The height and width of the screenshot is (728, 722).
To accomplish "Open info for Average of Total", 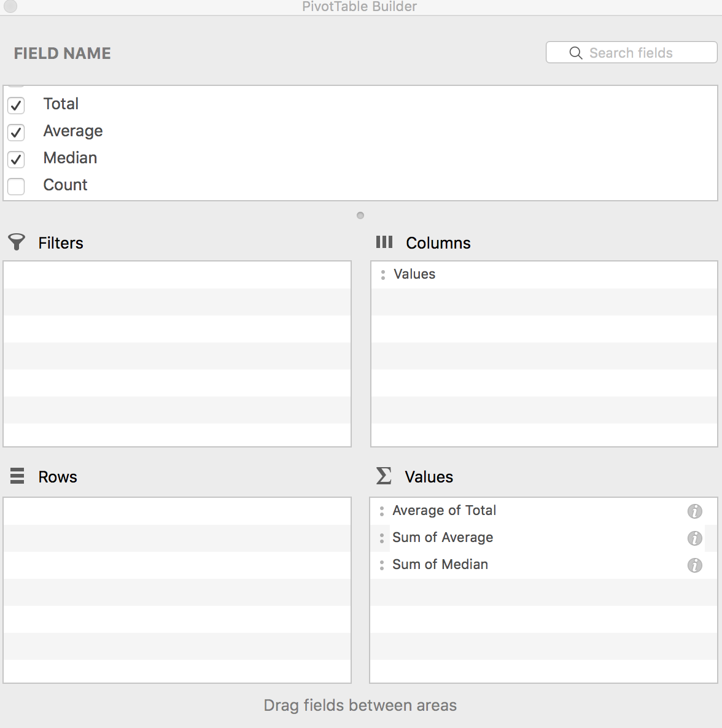I will pos(694,511).
